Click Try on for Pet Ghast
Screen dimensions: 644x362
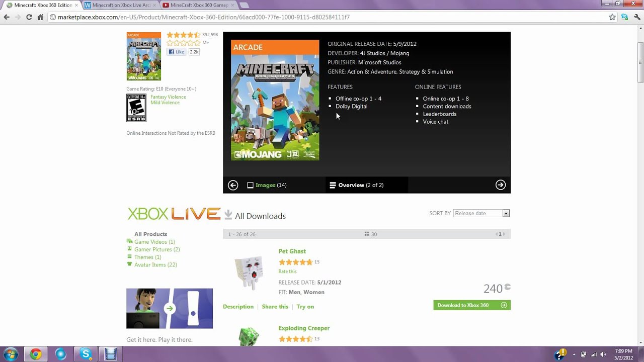tap(305, 307)
